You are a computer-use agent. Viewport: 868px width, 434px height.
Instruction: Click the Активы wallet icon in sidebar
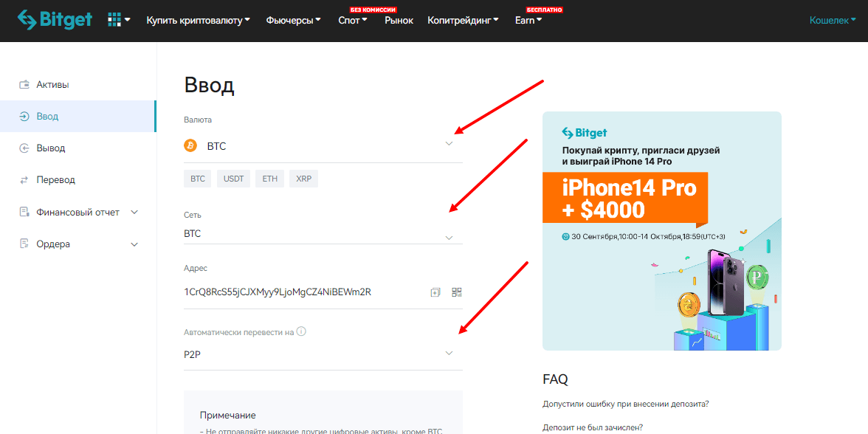24,85
